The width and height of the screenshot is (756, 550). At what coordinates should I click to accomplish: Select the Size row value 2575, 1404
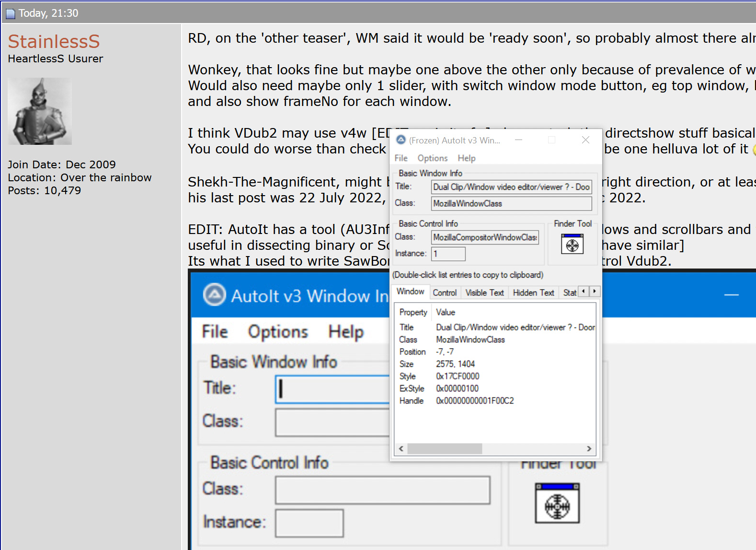[x=455, y=364]
